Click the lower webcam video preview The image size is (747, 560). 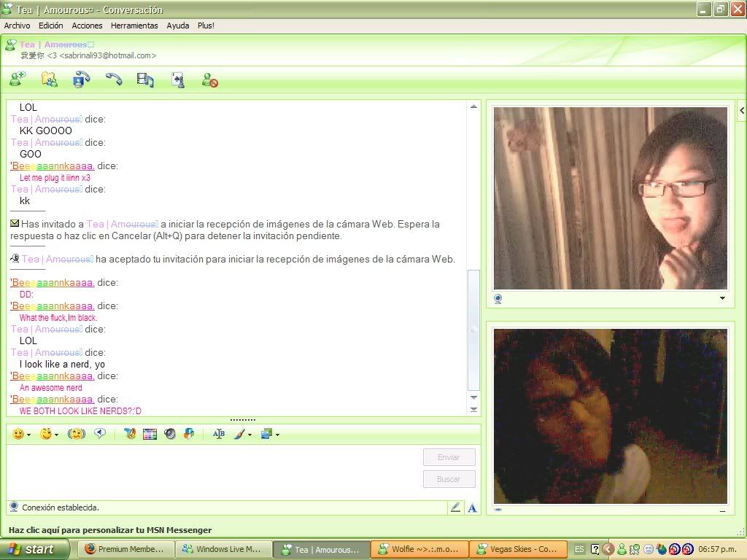tap(611, 416)
